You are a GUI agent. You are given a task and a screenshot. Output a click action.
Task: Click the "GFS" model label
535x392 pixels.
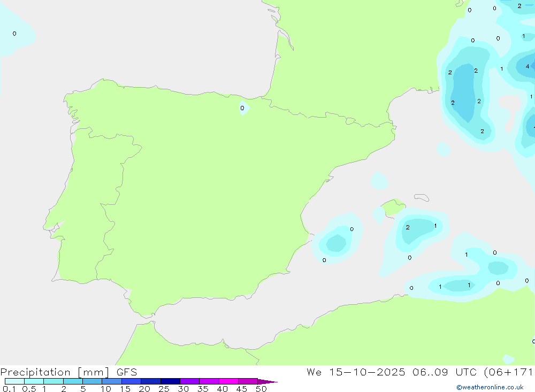[127, 372]
